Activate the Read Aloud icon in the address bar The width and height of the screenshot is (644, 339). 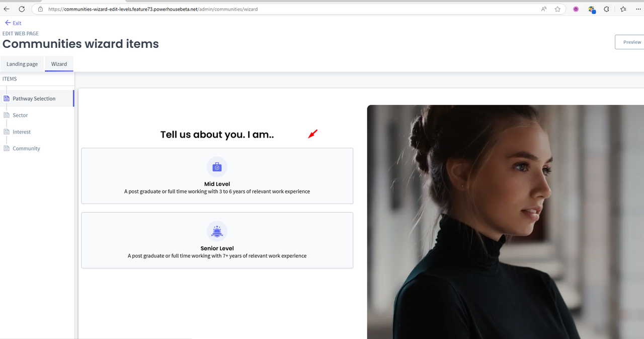click(x=544, y=9)
